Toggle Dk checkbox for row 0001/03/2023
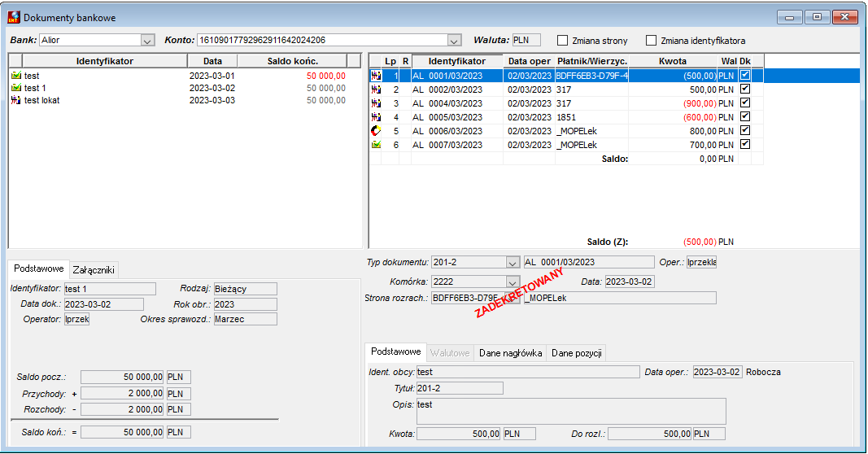Image resolution: width=868 pixels, height=454 pixels. [745, 75]
